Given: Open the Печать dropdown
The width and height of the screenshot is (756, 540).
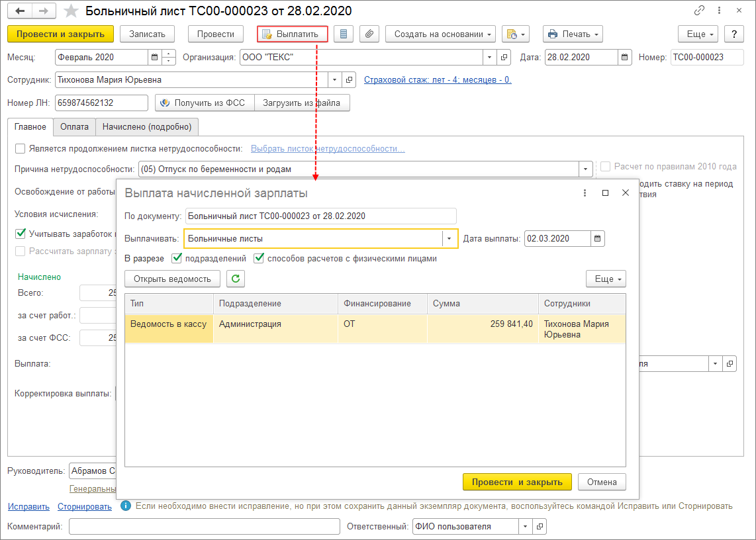Looking at the screenshot, I should point(573,34).
